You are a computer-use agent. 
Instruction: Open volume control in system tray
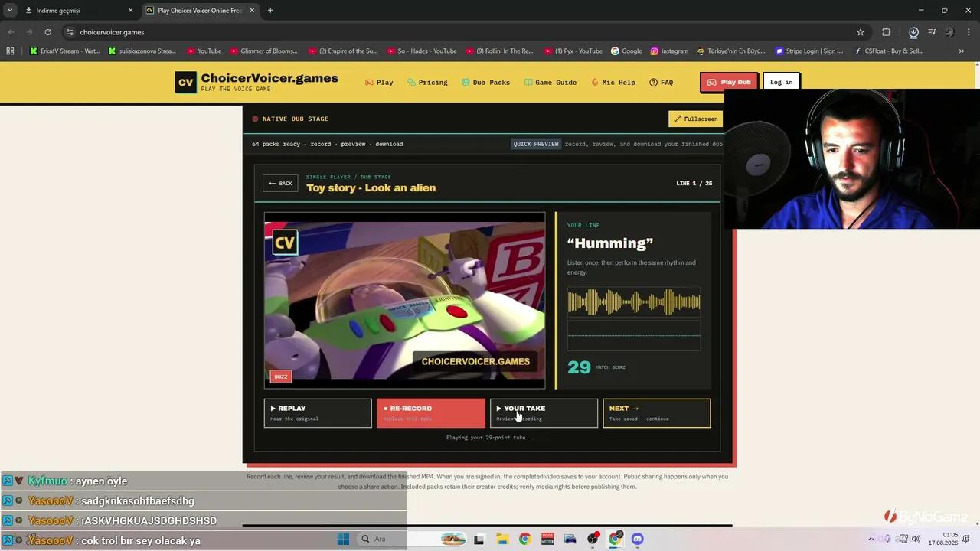click(916, 539)
